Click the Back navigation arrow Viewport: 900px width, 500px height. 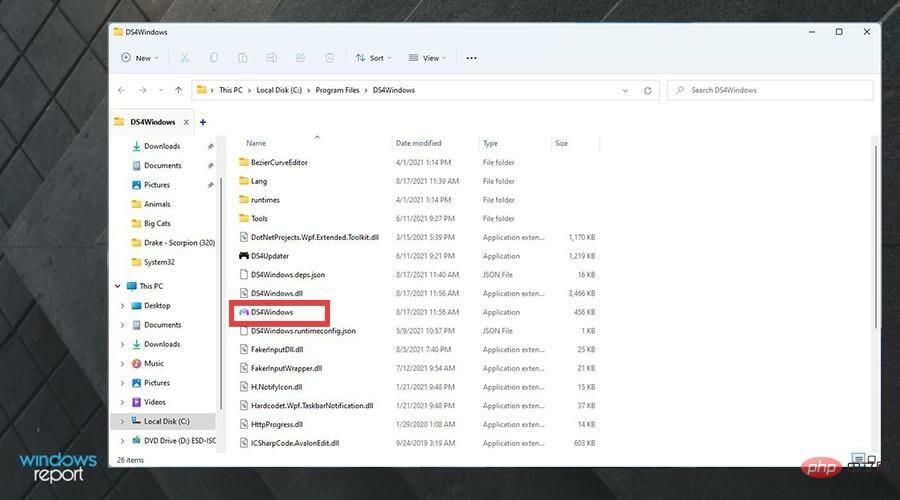click(122, 90)
